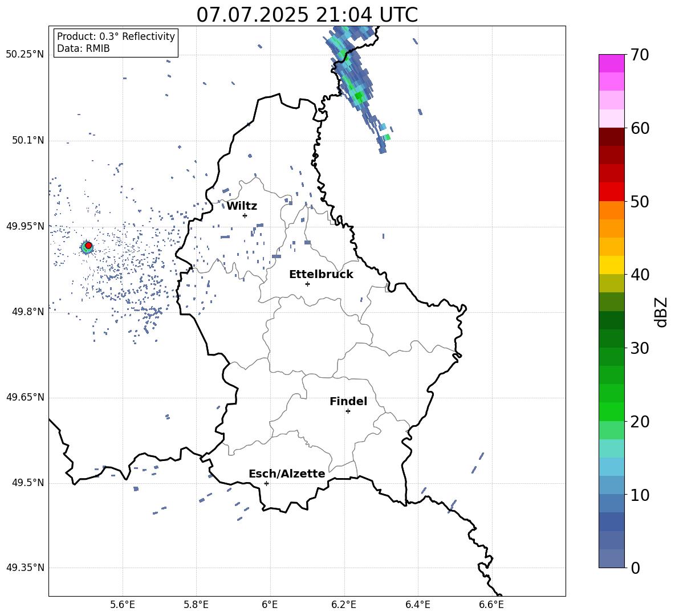
Task: Click the latitude label 49.5°N
Action: click(x=27, y=483)
